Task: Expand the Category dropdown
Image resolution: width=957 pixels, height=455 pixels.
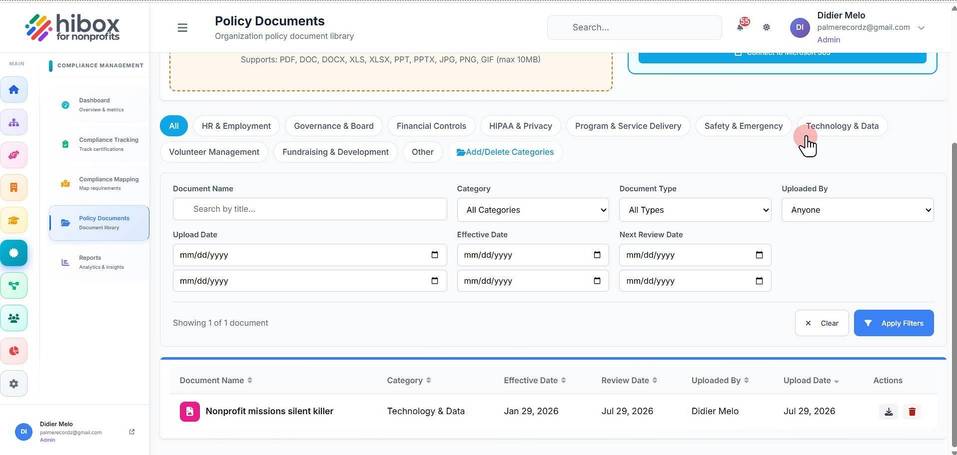Action: [533, 209]
